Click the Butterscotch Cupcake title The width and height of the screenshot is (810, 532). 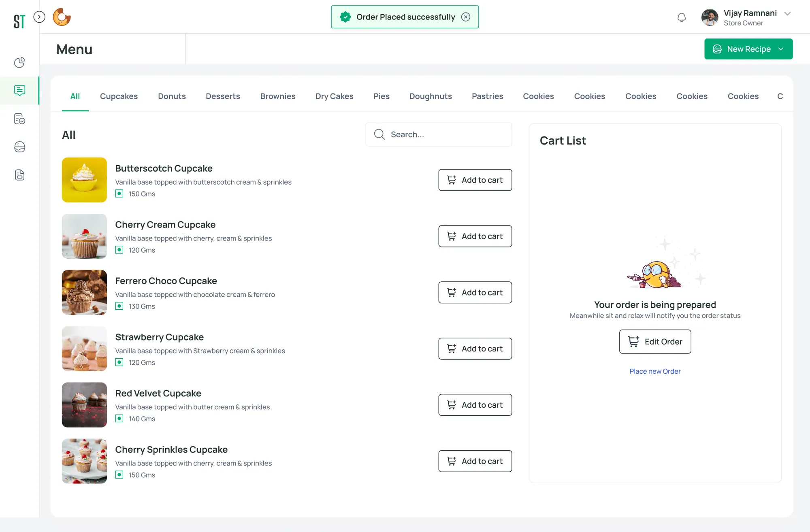coord(164,168)
